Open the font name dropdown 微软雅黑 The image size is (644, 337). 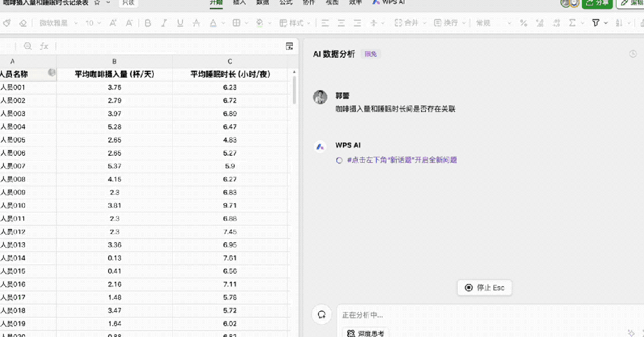[58, 23]
